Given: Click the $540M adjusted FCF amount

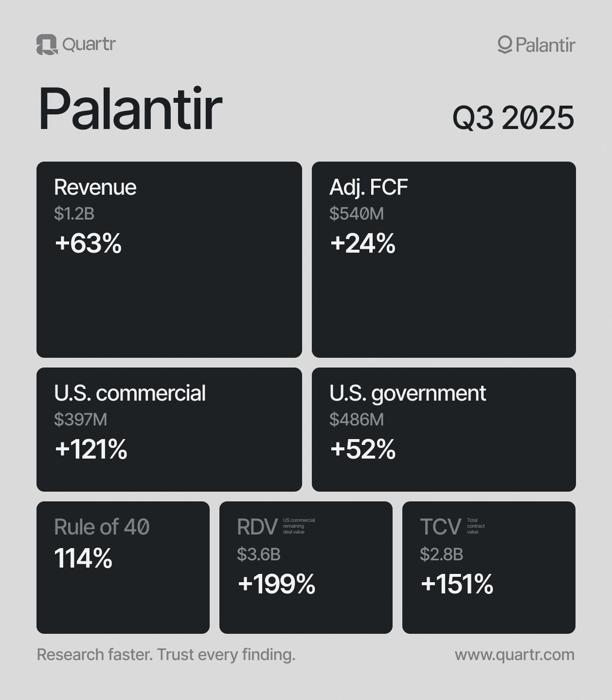Looking at the screenshot, I should pos(356,213).
